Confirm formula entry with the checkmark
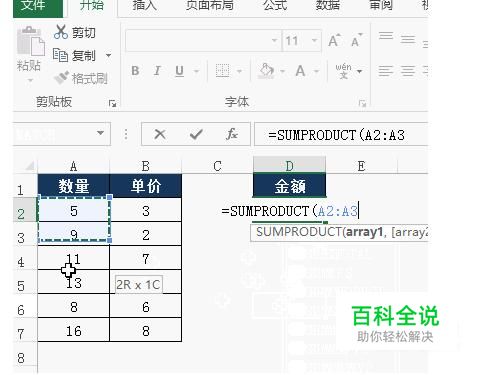482x375 pixels. tap(196, 134)
